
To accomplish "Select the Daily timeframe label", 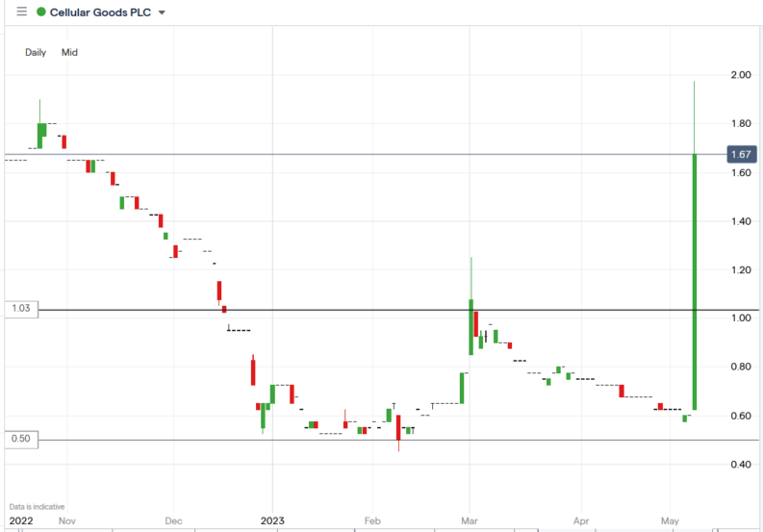I will click(36, 53).
